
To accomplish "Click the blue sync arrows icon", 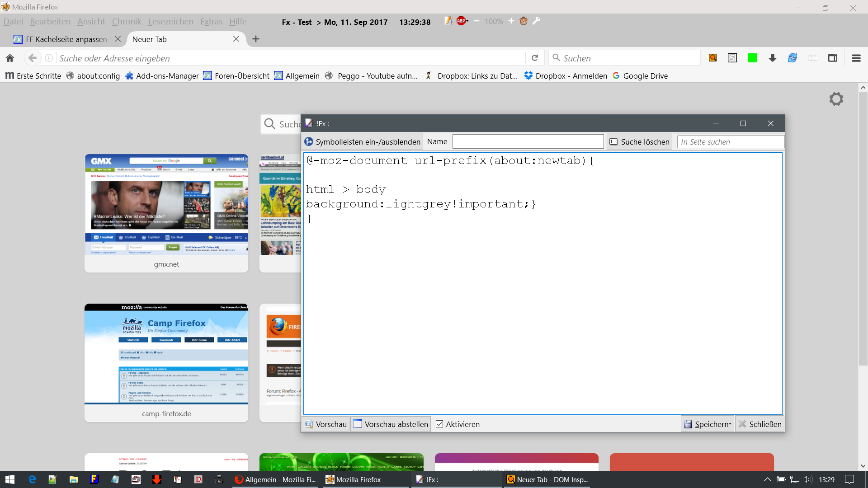I will click(793, 58).
